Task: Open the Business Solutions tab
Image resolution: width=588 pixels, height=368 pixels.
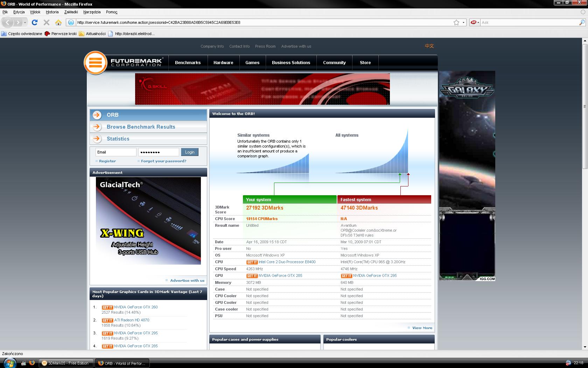Action: pos(291,63)
